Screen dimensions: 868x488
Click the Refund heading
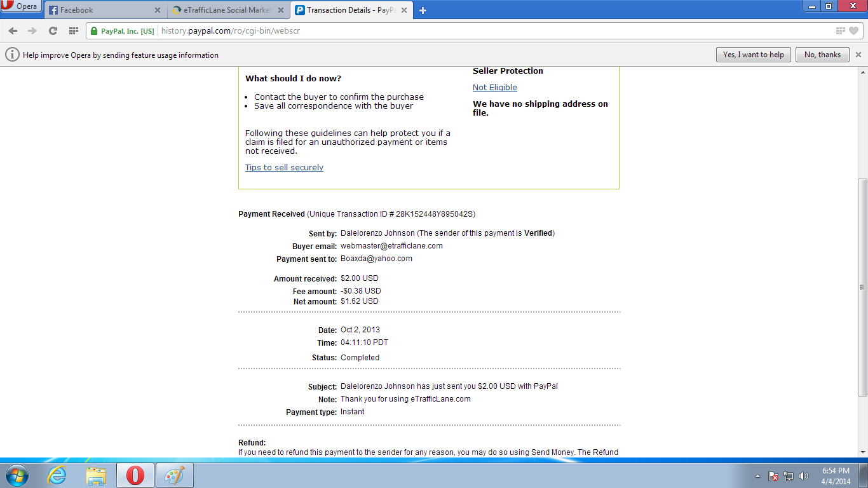(x=252, y=443)
